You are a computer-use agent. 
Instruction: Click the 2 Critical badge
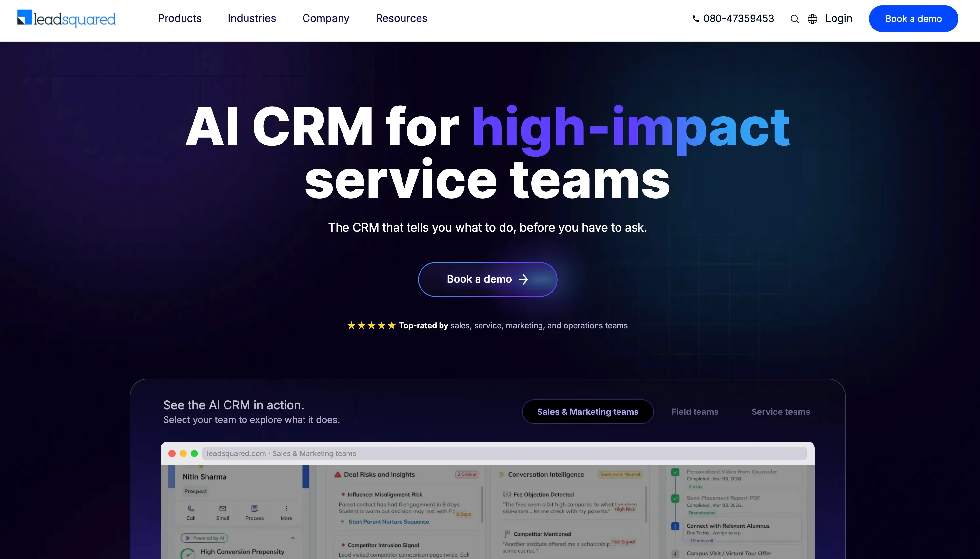click(467, 474)
